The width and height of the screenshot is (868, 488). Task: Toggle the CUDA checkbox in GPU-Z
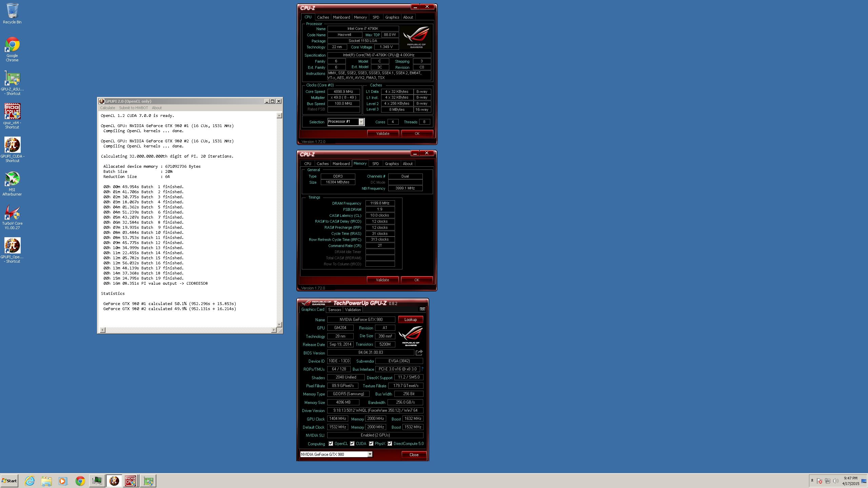tap(352, 444)
